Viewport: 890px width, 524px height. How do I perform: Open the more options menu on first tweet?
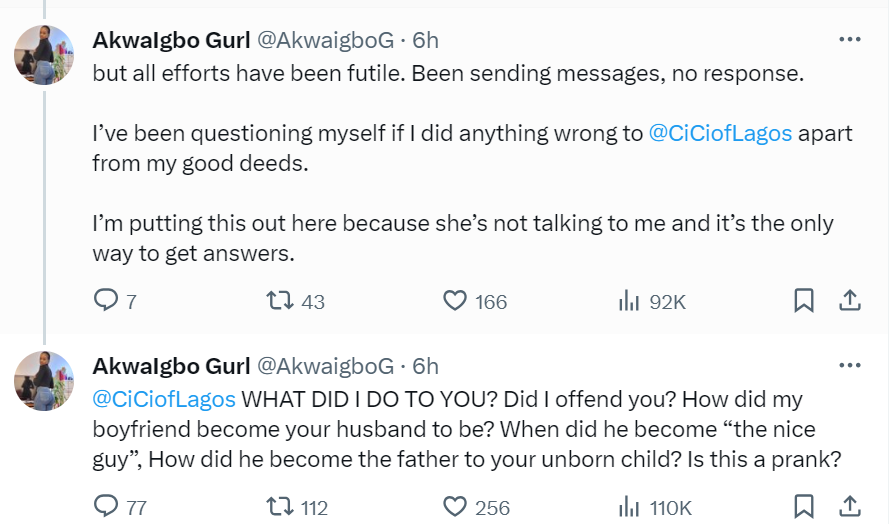tap(849, 40)
